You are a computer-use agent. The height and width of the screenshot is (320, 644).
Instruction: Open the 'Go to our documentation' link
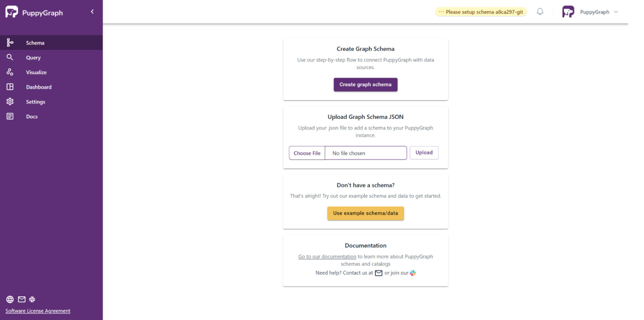(327, 256)
